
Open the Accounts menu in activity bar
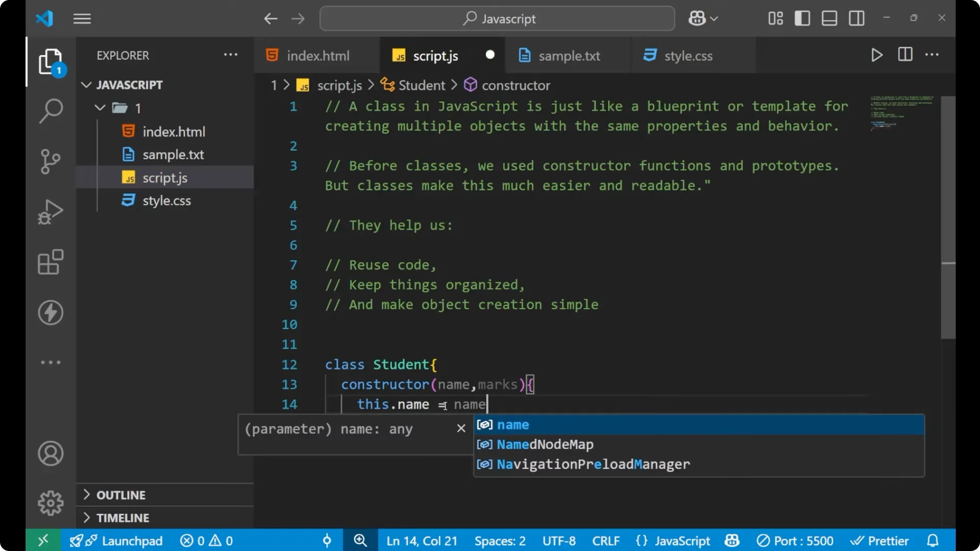(x=51, y=454)
